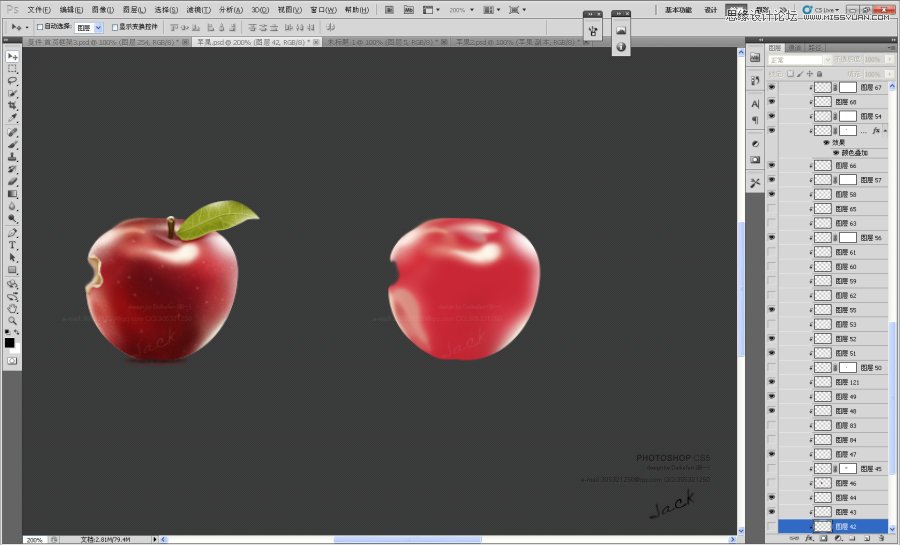Select the Crop tool
The height and width of the screenshot is (545, 900).
point(12,106)
